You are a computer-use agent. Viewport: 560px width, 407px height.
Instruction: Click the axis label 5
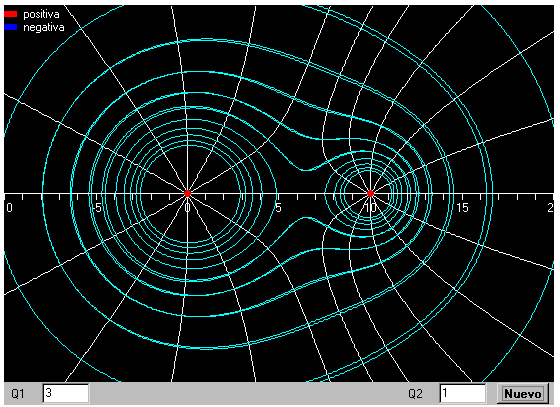278,208
